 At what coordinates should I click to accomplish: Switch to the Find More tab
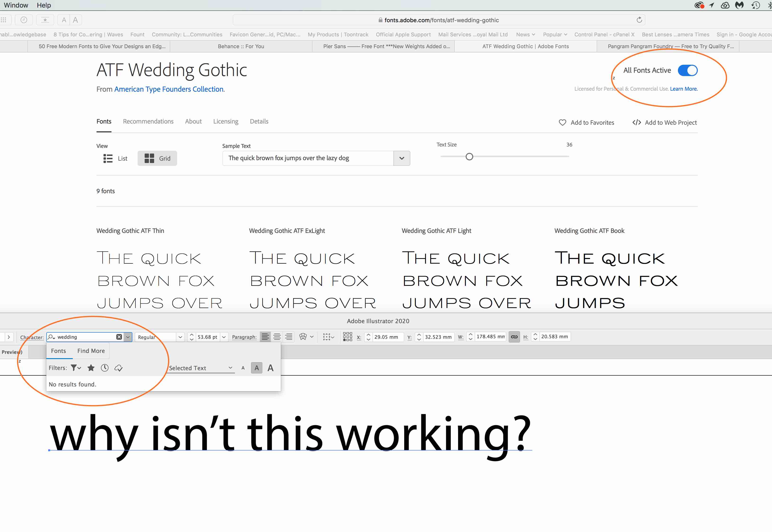point(91,351)
